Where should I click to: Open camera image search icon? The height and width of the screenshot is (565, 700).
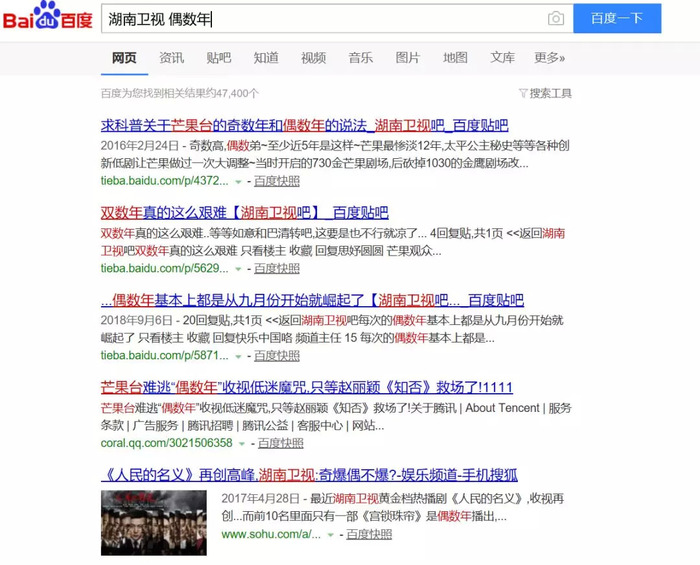click(x=556, y=18)
